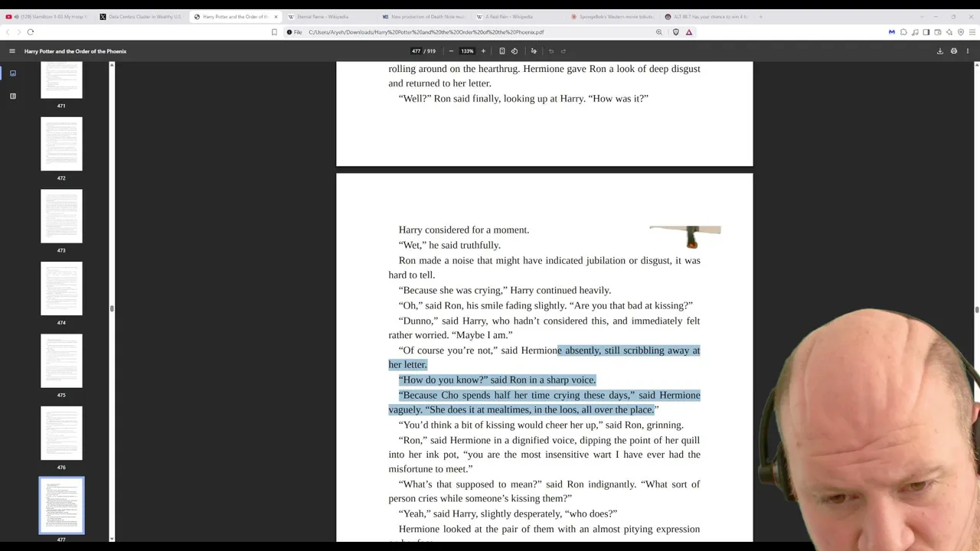Click the line "Because she was crying,"

click(x=505, y=290)
